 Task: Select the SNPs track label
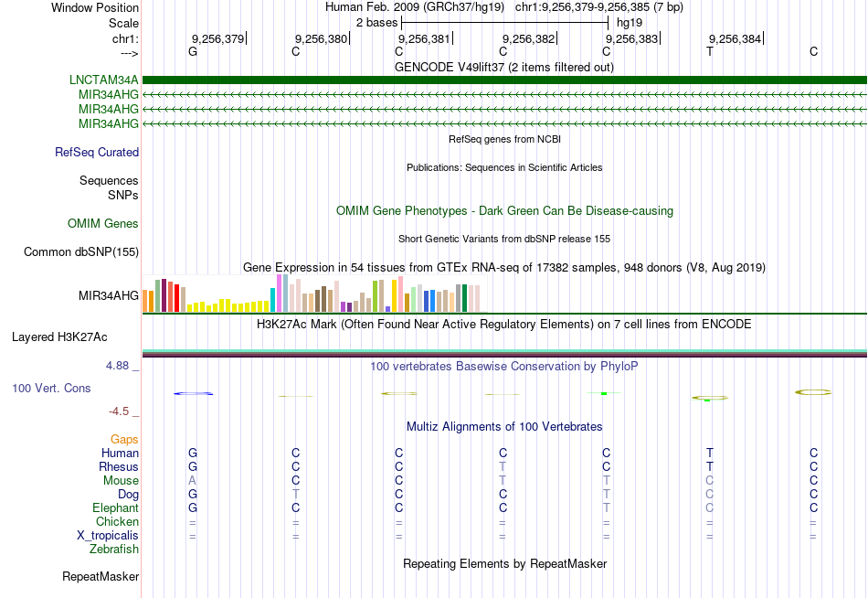tap(123, 195)
